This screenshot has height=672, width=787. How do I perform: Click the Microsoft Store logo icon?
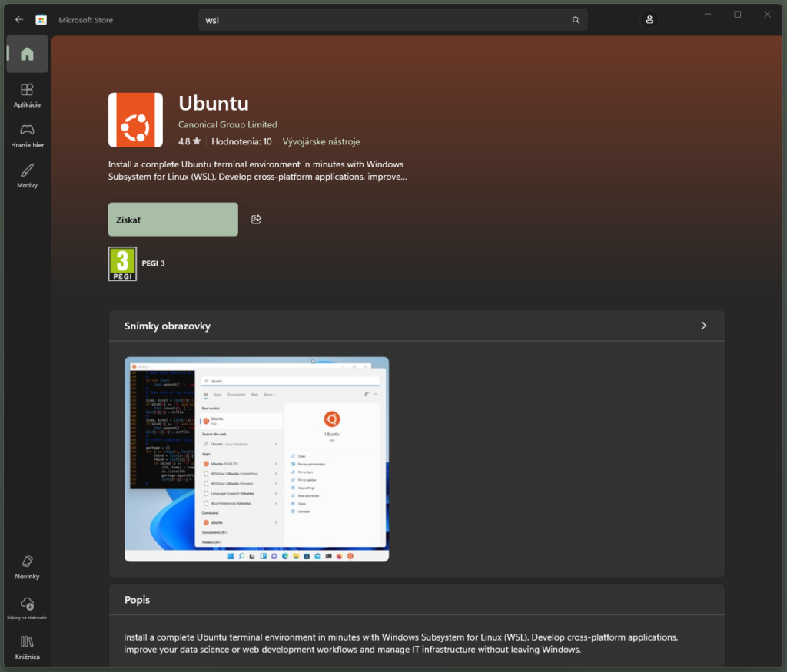click(42, 19)
